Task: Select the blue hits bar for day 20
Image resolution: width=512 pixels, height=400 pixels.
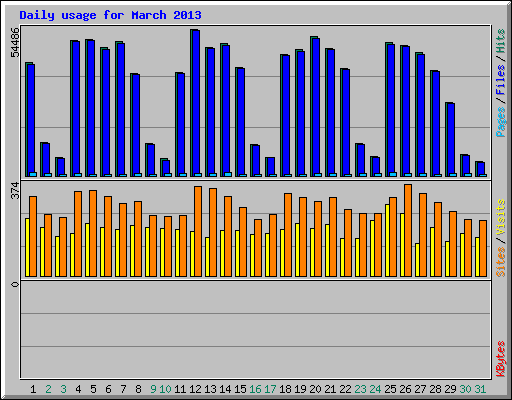Action: tap(316, 107)
